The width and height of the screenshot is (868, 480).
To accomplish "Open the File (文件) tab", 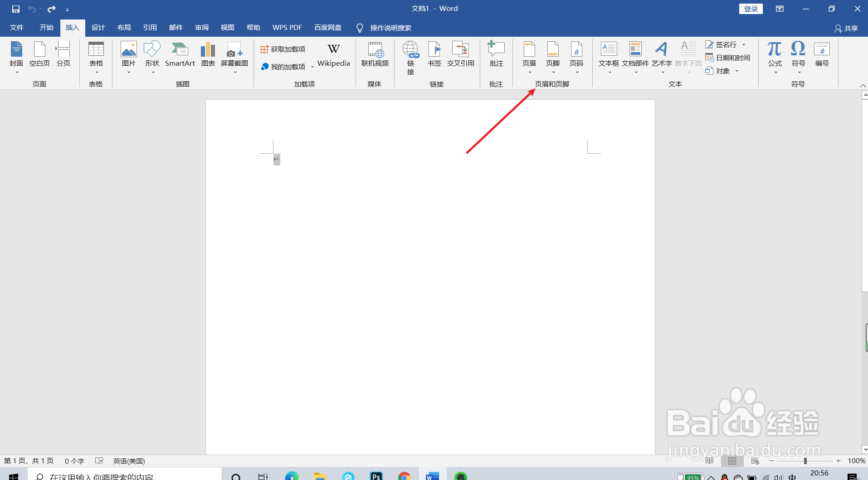I will (17, 28).
